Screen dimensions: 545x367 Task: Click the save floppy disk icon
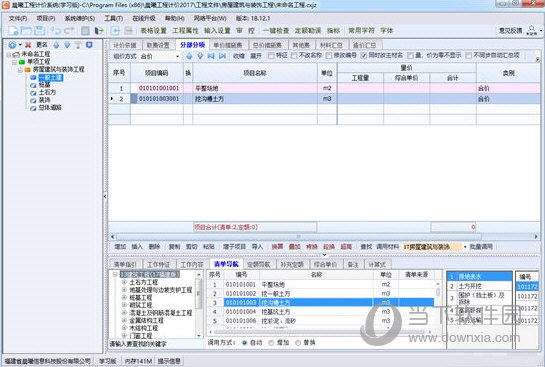pyautogui.click(x=39, y=31)
